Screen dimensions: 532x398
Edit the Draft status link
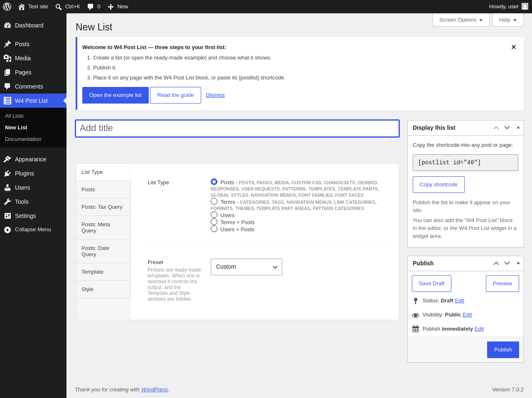[x=460, y=301]
